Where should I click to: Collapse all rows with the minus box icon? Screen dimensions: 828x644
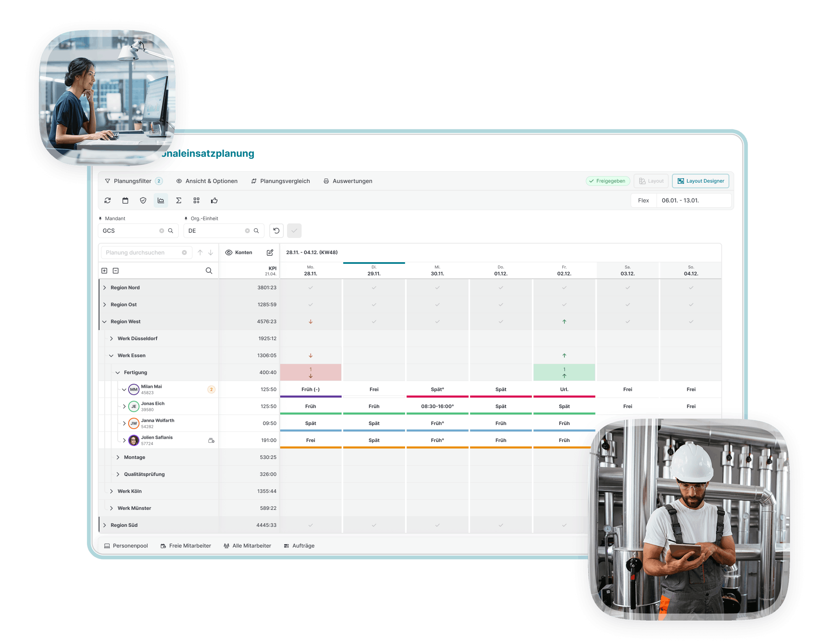[x=116, y=271]
